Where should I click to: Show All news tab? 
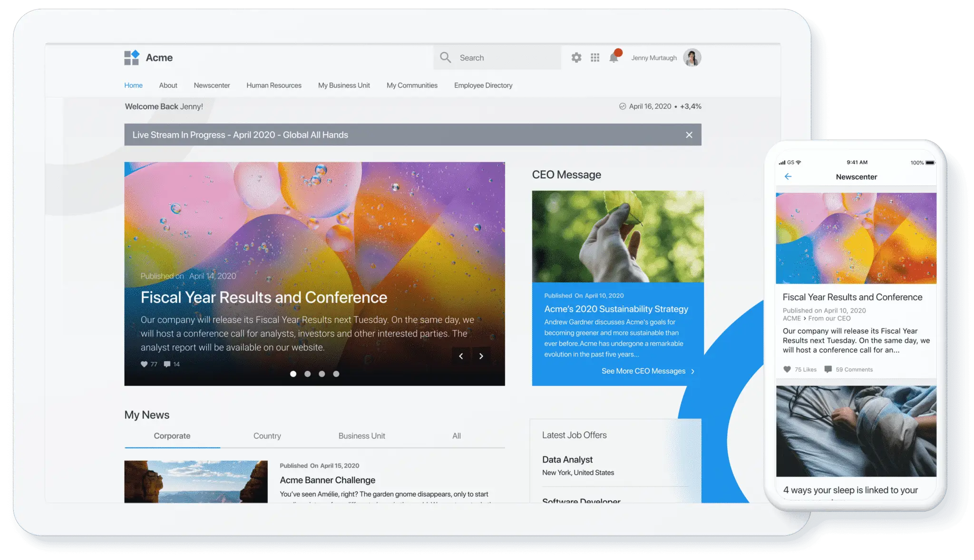(457, 436)
